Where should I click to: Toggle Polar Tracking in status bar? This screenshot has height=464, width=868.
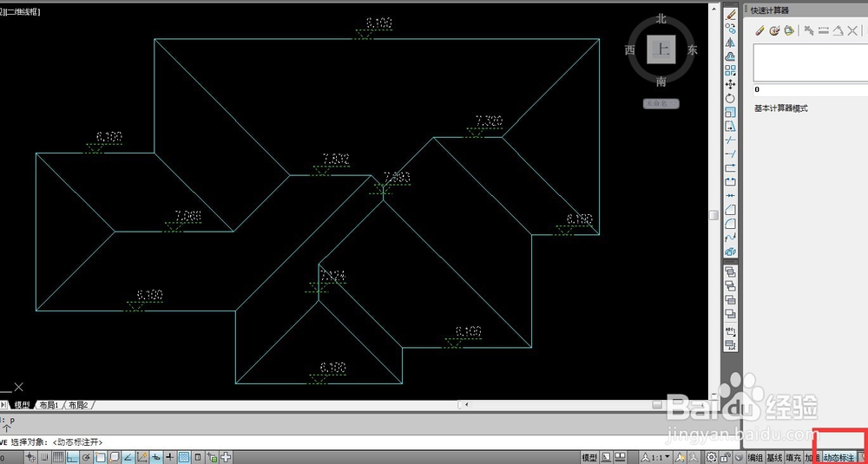point(86,457)
